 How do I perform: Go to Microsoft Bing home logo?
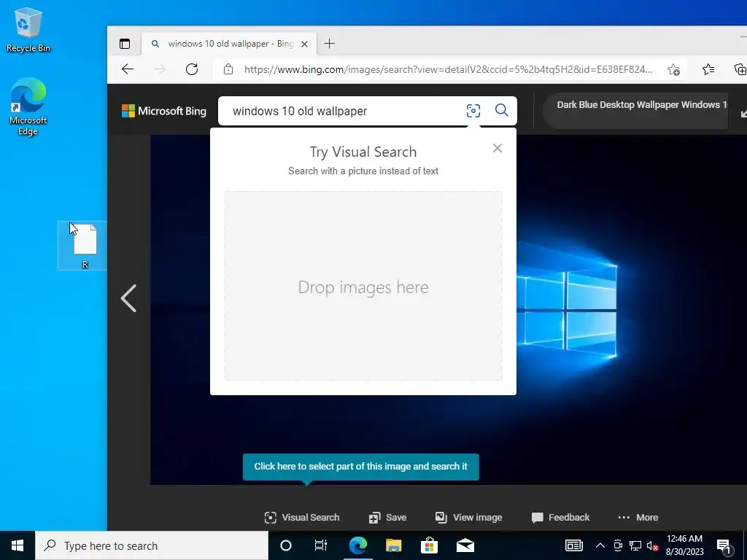click(x=164, y=111)
